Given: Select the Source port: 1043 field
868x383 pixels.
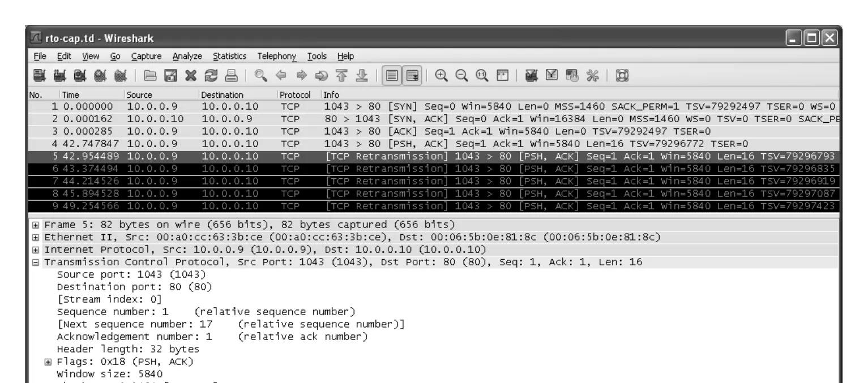Looking at the screenshot, I should (131, 273).
